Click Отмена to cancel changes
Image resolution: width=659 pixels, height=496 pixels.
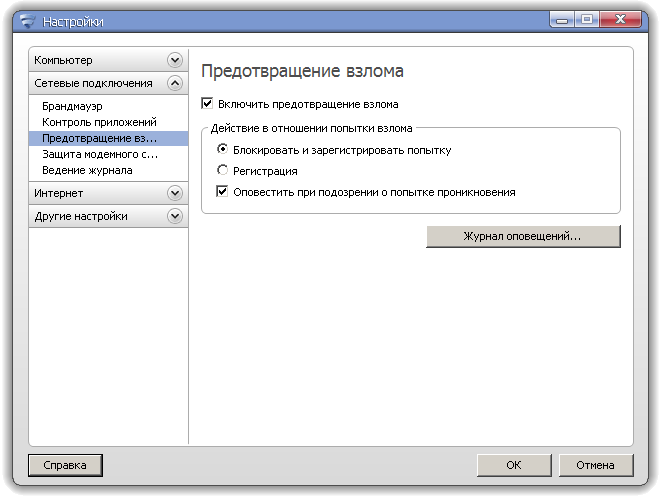[596, 465]
